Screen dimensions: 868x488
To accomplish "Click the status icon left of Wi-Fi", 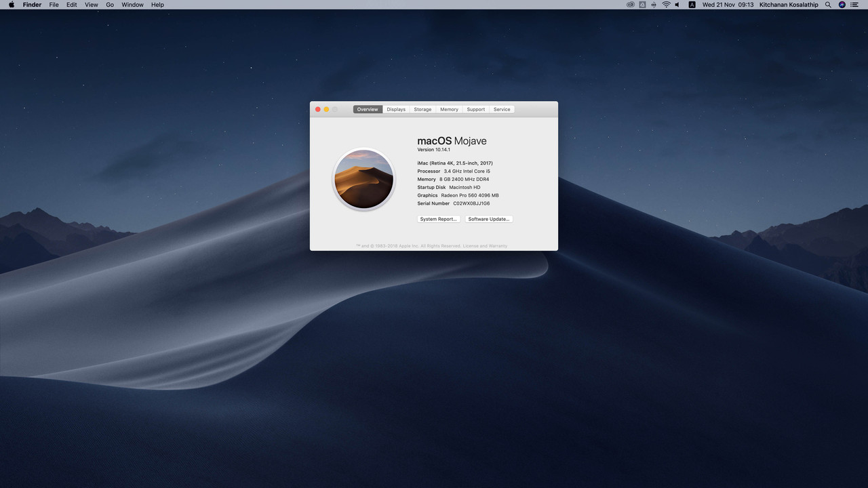I will tap(654, 5).
